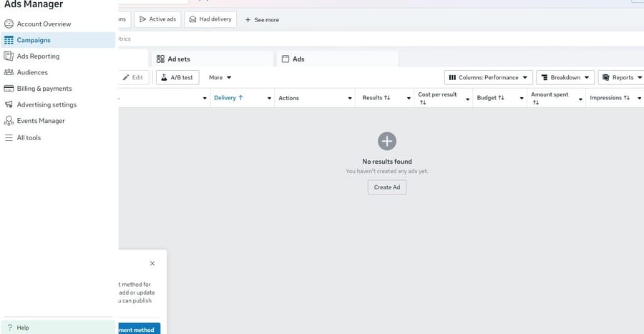Open Advertising settings

[46, 104]
